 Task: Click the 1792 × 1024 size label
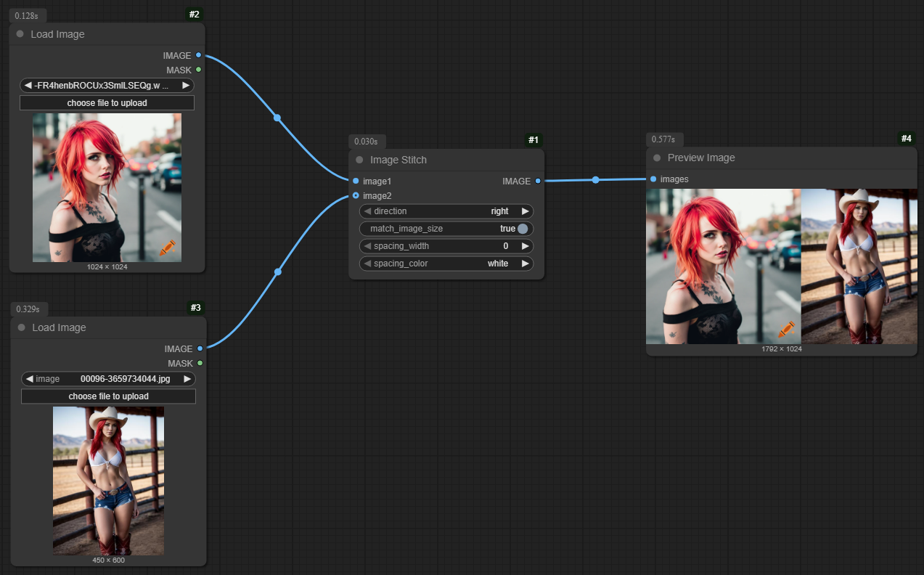click(x=781, y=349)
